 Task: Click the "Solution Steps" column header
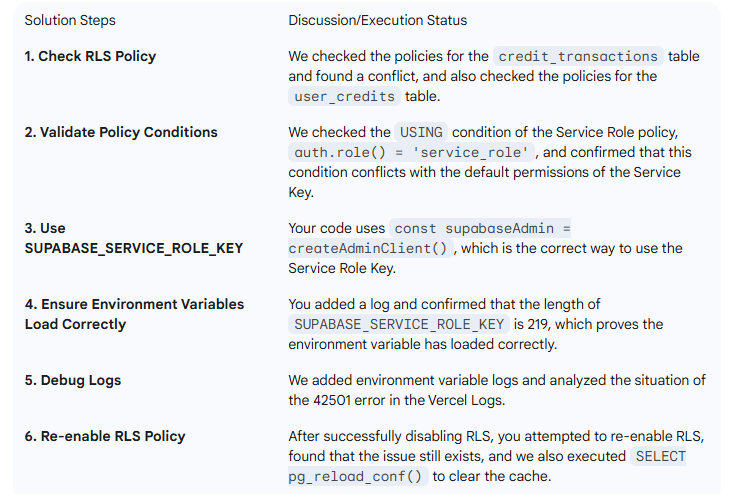[x=70, y=20]
